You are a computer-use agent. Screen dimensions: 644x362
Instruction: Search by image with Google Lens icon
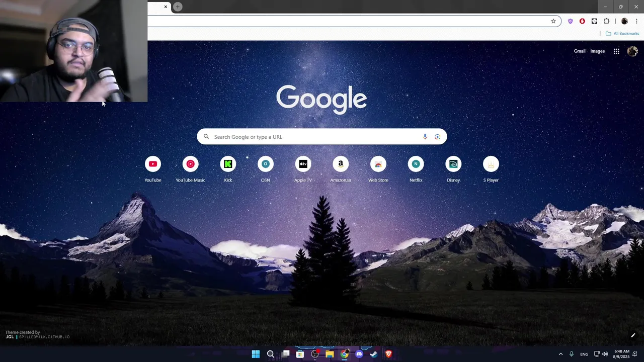[x=437, y=137]
